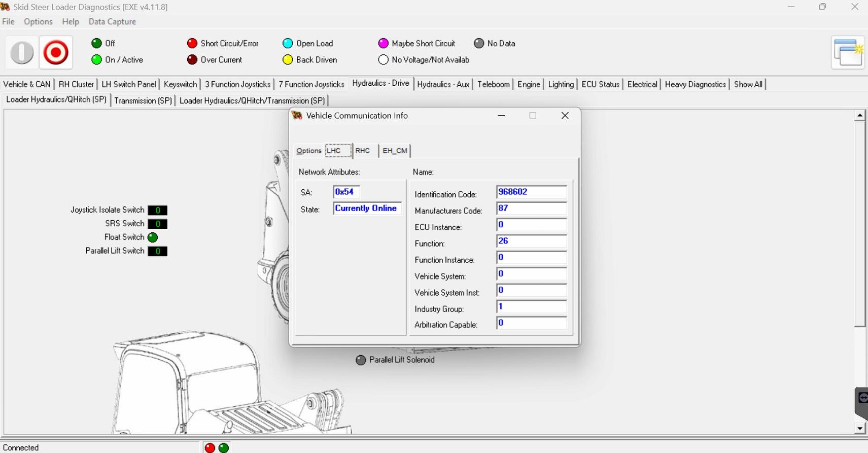Click the Function field showing 26
Image resolution: width=868 pixels, height=453 pixels.
click(531, 241)
